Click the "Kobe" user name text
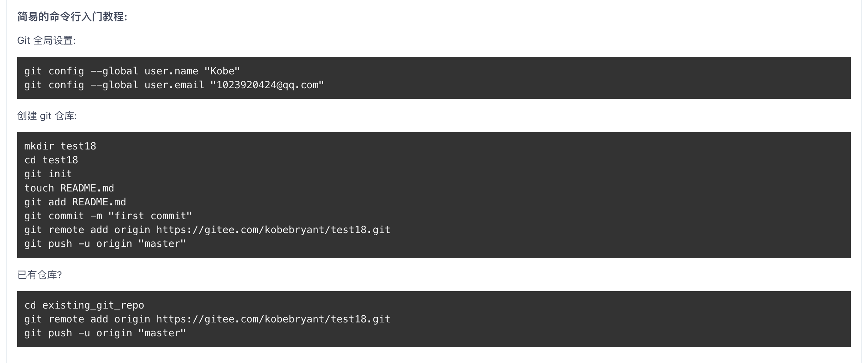Screen dimensions: 868x363 click(222, 71)
